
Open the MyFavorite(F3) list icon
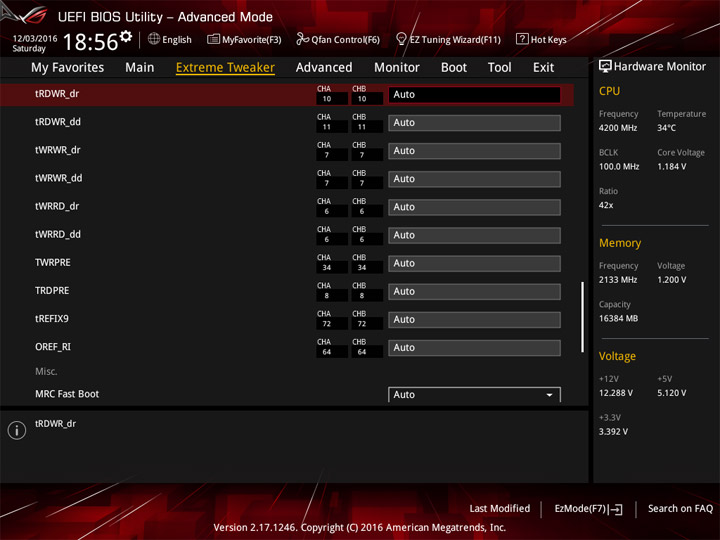(x=213, y=39)
